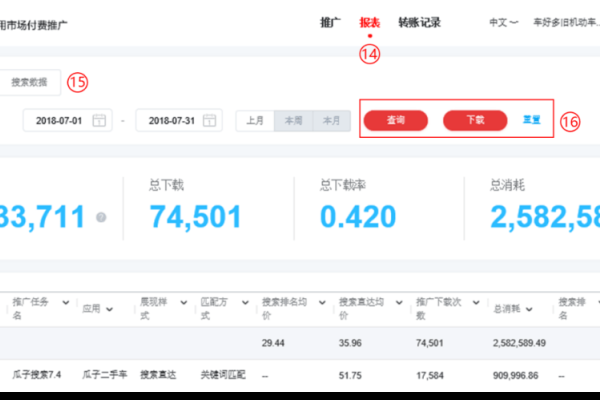
Task: Open the 转账记录 tab
Action: pos(419,23)
